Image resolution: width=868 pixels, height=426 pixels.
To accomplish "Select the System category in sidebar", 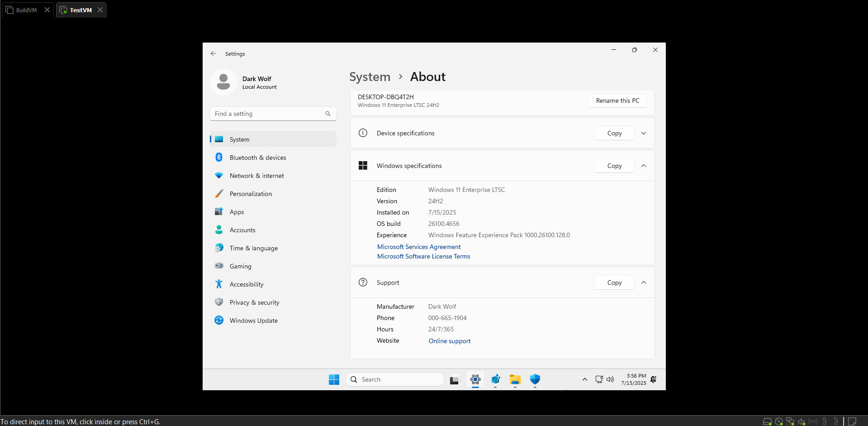I will (273, 139).
